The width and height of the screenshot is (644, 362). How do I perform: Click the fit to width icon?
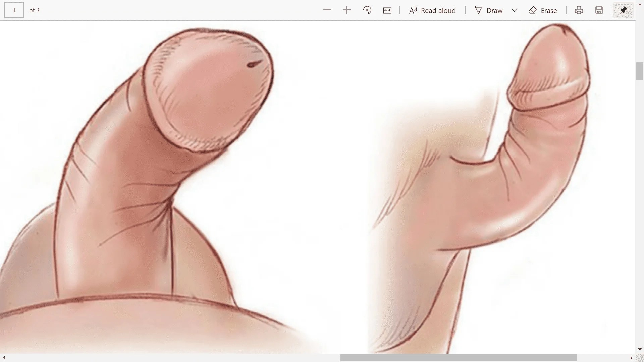click(x=387, y=10)
